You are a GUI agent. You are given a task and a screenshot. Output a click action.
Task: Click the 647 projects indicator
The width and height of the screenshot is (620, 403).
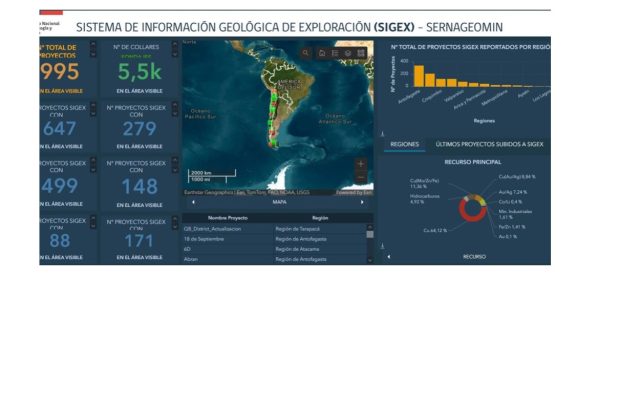[x=59, y=129]
